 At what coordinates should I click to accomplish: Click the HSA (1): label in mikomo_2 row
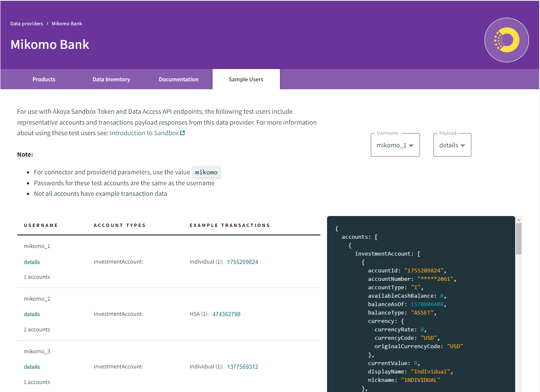click(x=199, y=314)
